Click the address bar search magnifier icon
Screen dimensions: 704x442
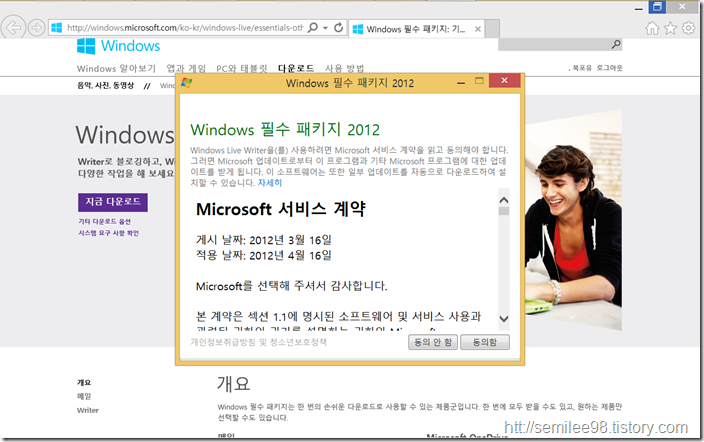(312, 28)
